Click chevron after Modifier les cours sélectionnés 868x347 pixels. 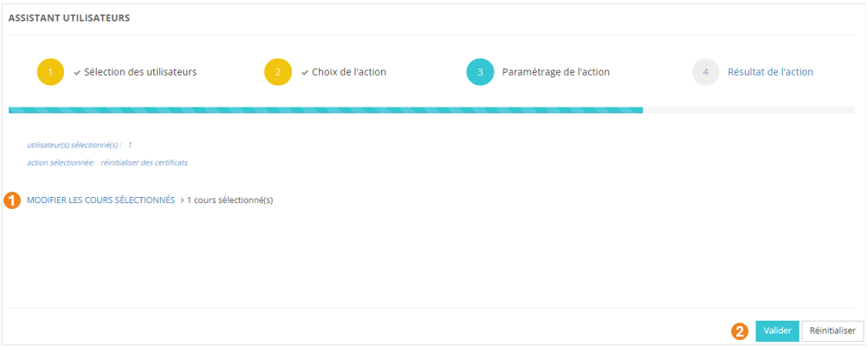(182, 200)
